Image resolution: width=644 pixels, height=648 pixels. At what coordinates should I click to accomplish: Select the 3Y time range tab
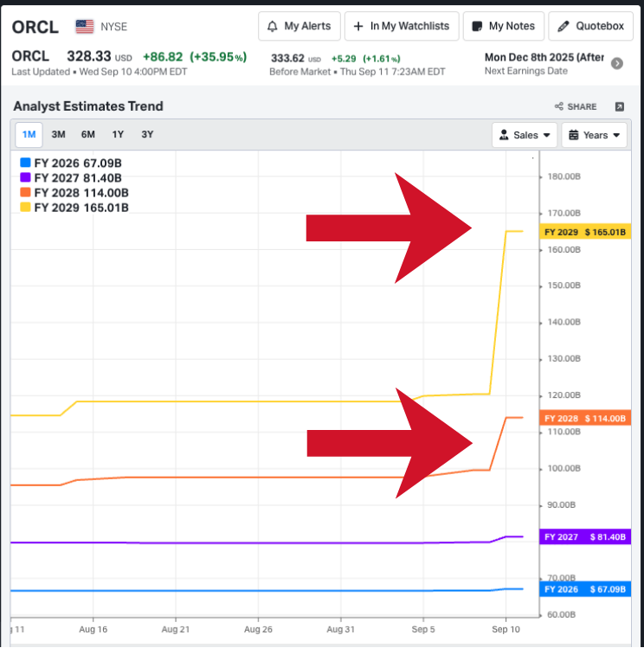tap(147, 135)
